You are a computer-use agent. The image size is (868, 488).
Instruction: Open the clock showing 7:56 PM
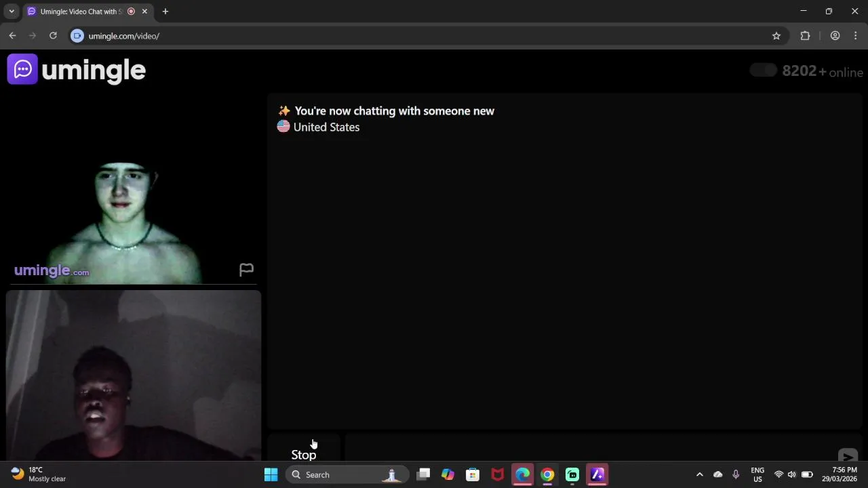tap(840, 474)
